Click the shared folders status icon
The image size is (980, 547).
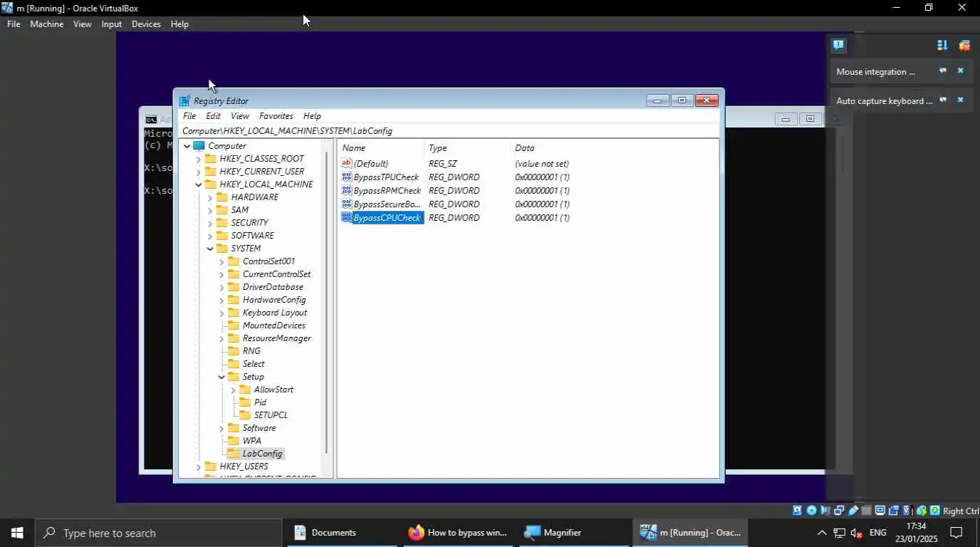[x=866, y=511]
